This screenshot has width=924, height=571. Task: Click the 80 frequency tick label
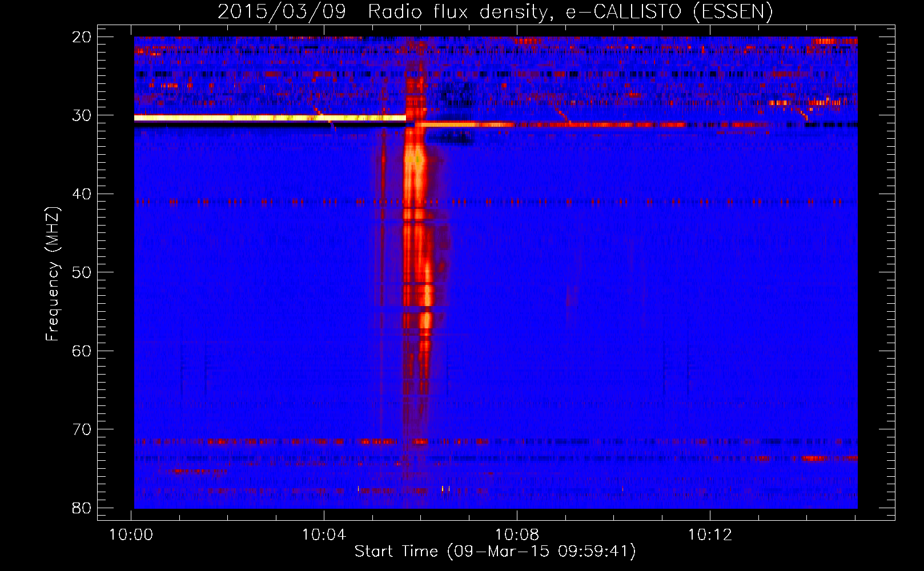[82, 508]
